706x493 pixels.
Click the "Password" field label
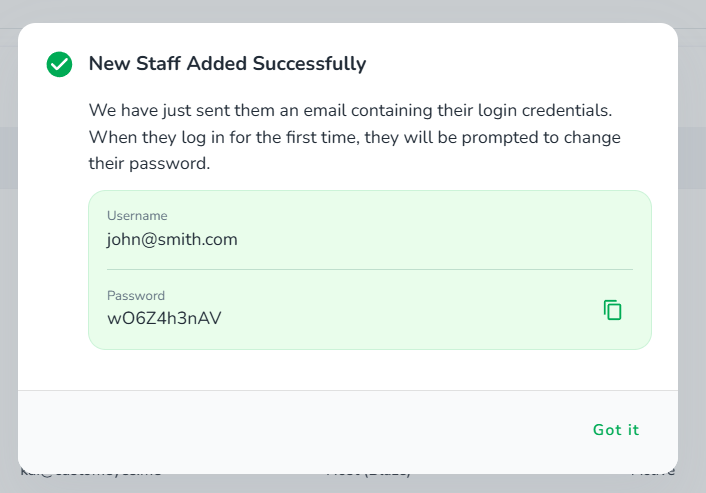(136, 296)
